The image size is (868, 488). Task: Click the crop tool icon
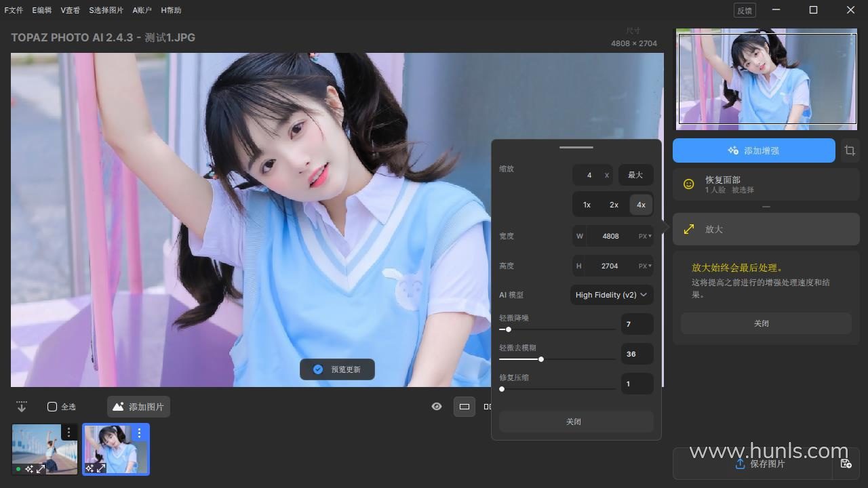[x=850, y=150]
